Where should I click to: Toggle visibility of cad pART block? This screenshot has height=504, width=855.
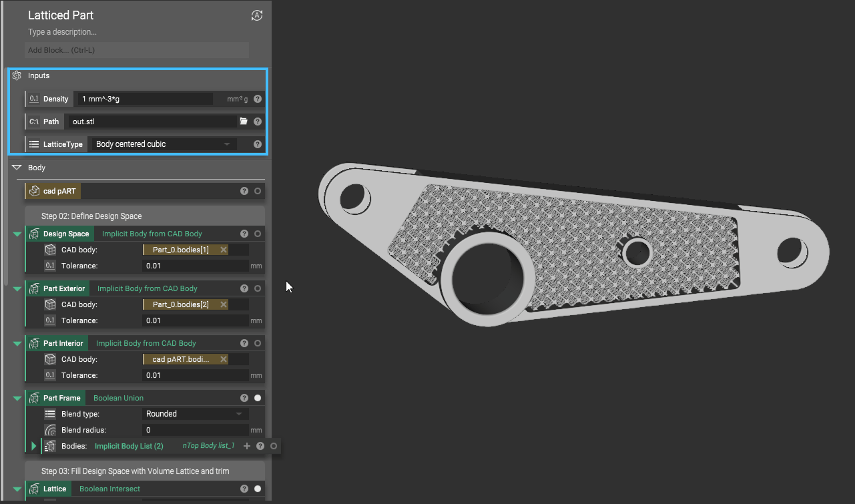tap(258, 191)
